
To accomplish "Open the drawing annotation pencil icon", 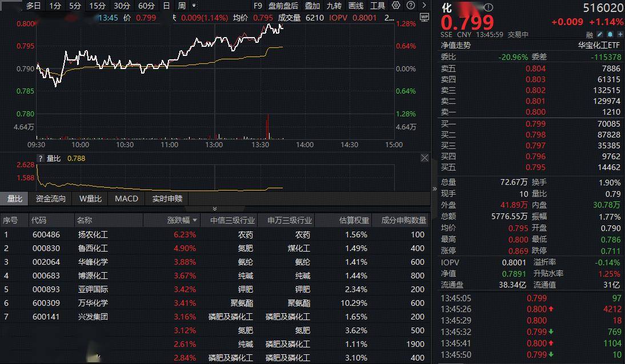I will [x=600, y=35].
